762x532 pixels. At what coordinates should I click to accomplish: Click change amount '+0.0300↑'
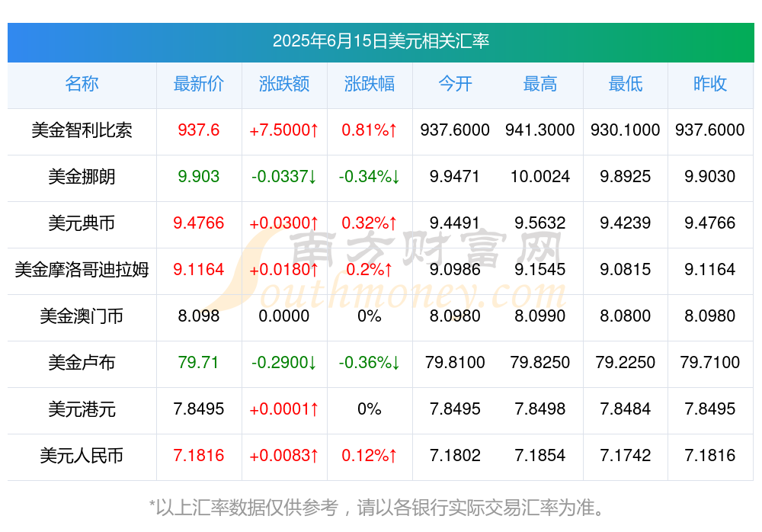tap(283, 223)
